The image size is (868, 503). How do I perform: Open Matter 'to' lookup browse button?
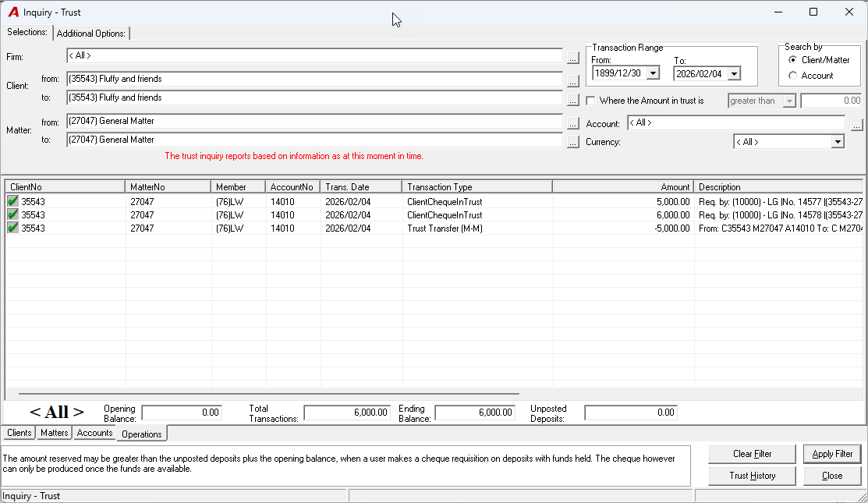click(573, 142)
